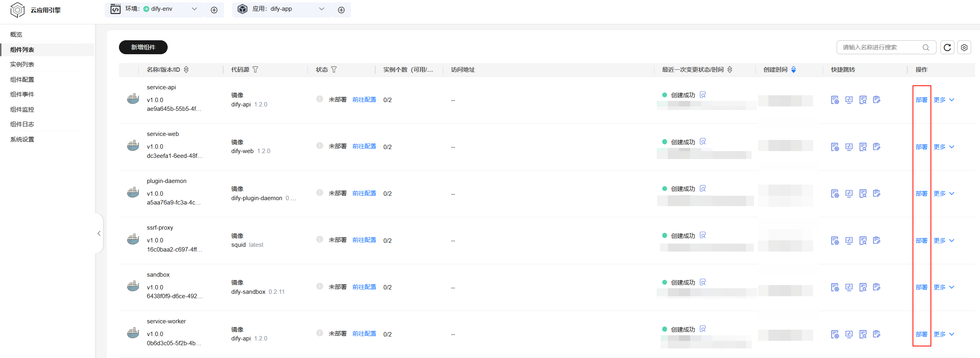Follow 前往配置 link for service-web
Viewport: 980px width, 358px height.
[364, 146]
